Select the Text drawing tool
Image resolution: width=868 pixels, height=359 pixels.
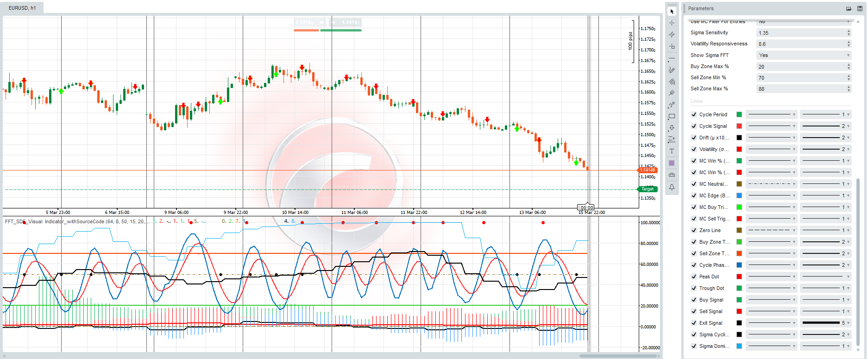(x=672, y=151)
